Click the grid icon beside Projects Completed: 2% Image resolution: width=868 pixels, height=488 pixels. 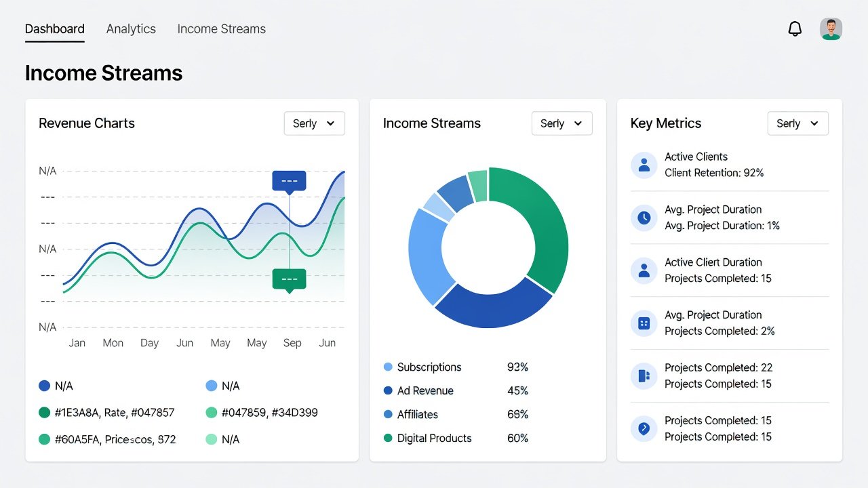click(644, 323)
